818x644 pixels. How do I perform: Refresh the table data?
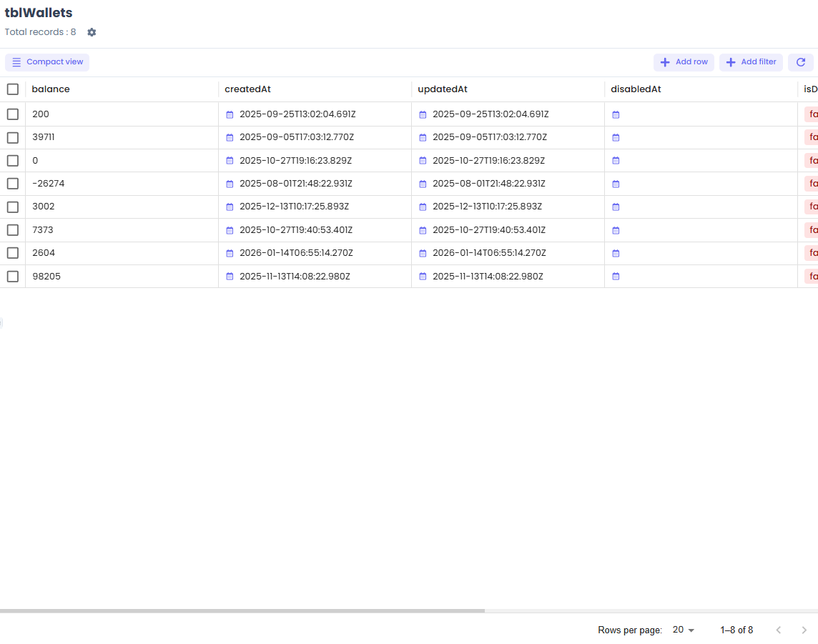(800, 62)
